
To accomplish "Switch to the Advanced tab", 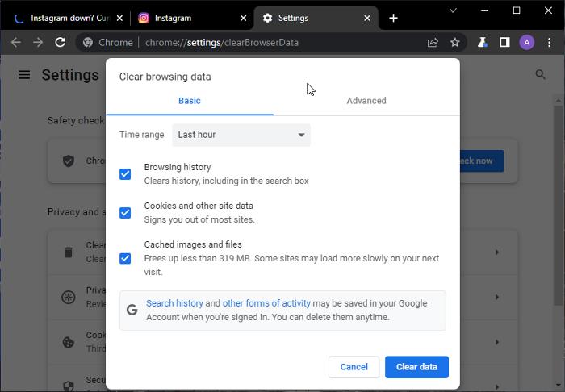I will click(x=366, y=101).
